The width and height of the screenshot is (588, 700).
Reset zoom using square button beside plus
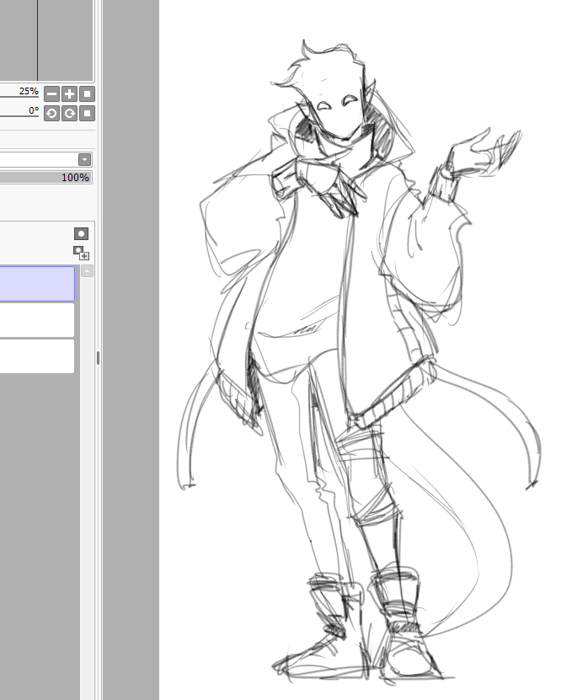87,94
